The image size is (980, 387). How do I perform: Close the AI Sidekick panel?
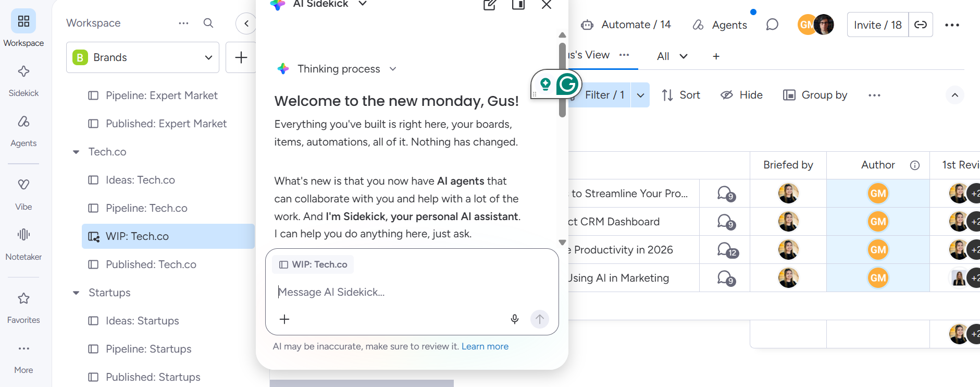[547, 5]
